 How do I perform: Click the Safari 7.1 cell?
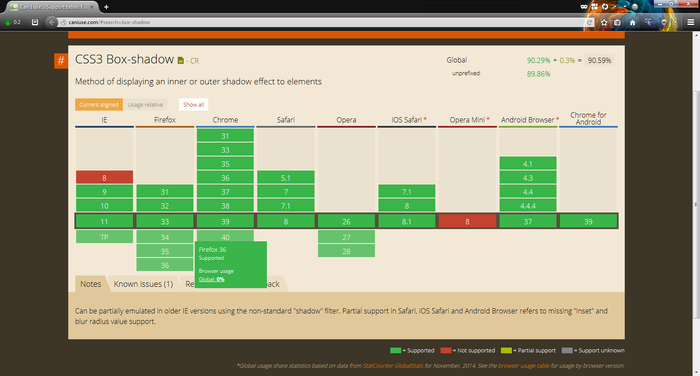(286, 205)
